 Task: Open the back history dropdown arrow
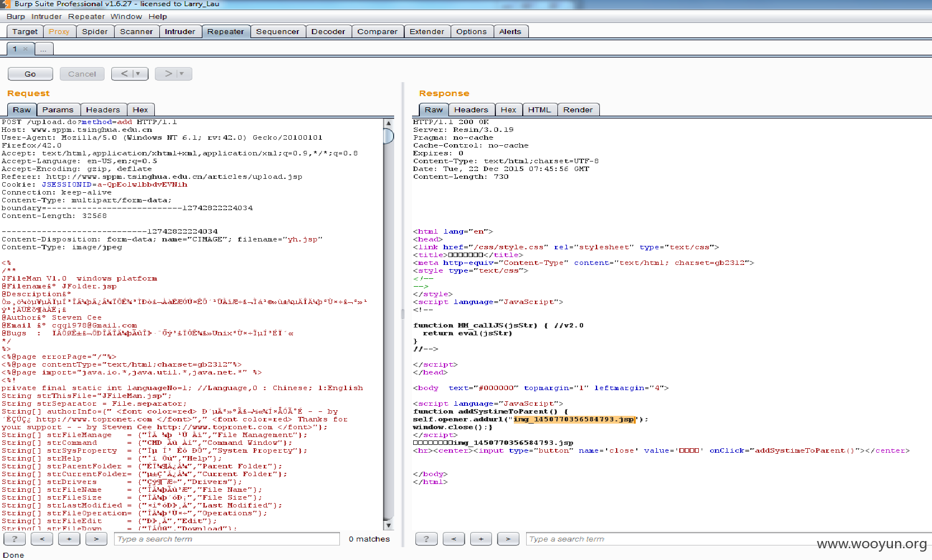coord(138,74)
